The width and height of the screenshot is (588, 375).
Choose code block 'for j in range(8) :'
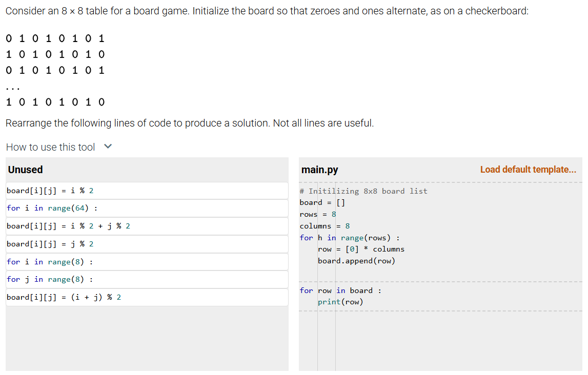pyautogui.click(x=147, y=280)
